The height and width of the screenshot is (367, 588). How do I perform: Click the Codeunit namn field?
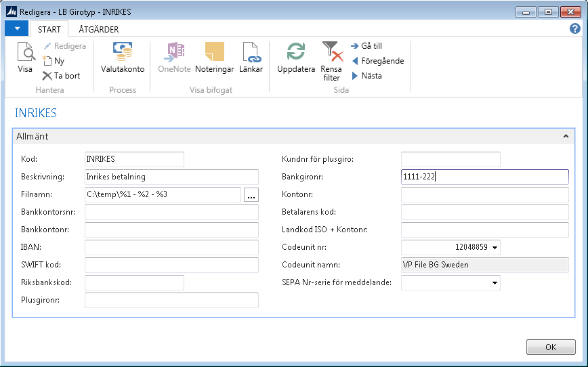point(485,265)
